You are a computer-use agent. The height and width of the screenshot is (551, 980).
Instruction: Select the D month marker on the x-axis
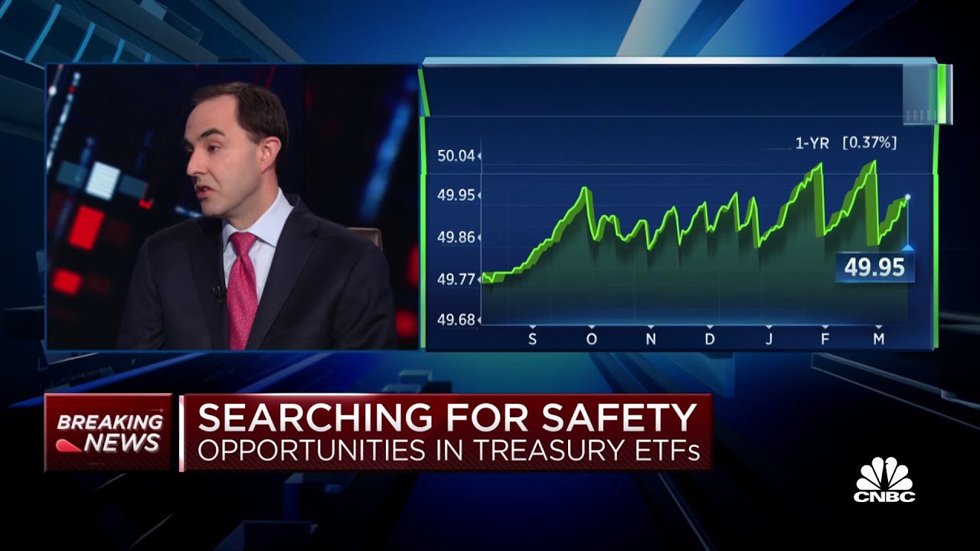point(710,339)
